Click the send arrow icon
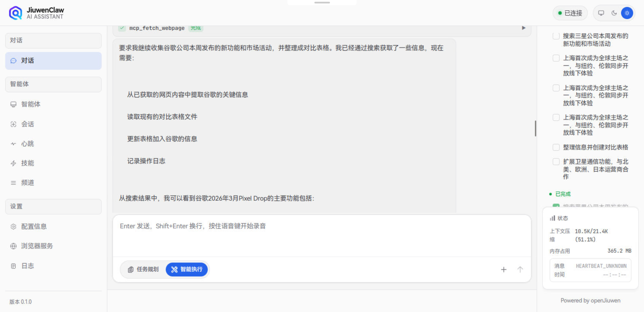 (x=520, y=269)
